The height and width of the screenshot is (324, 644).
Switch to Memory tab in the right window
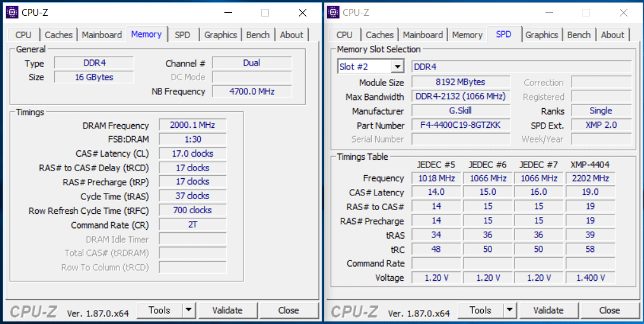pos(467,35)
